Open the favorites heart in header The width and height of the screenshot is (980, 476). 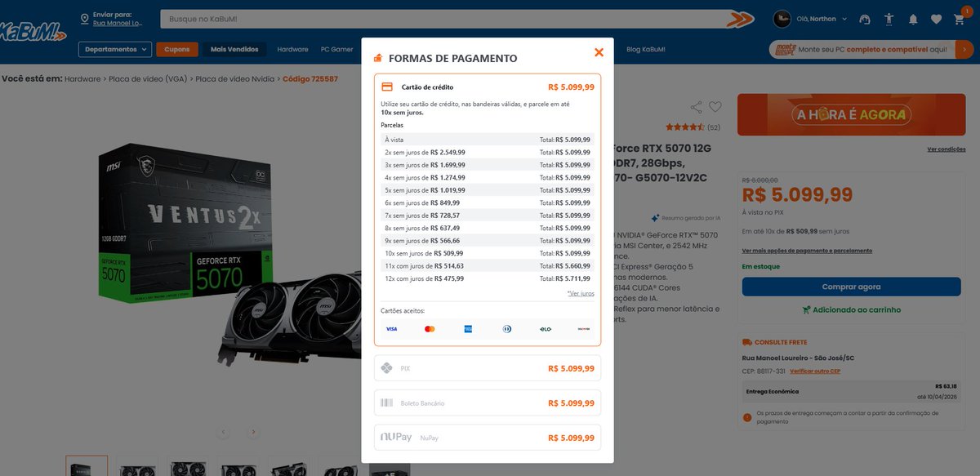coord(936,19)
